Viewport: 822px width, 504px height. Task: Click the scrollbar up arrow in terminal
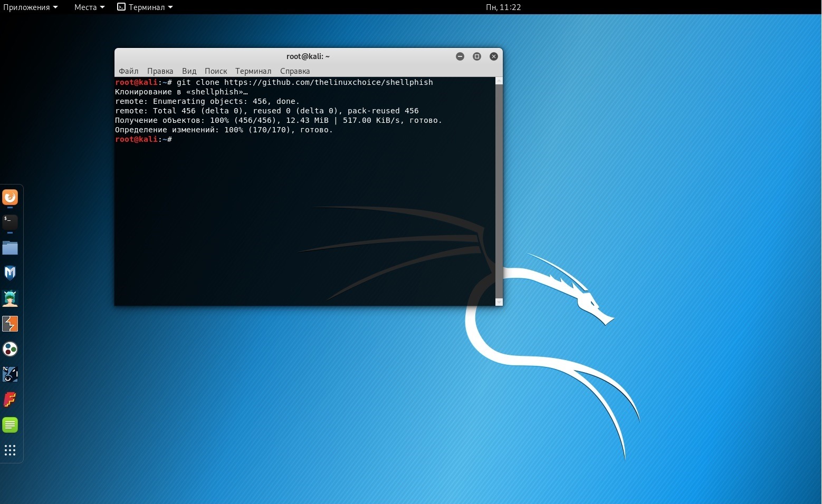coord(499,81)
